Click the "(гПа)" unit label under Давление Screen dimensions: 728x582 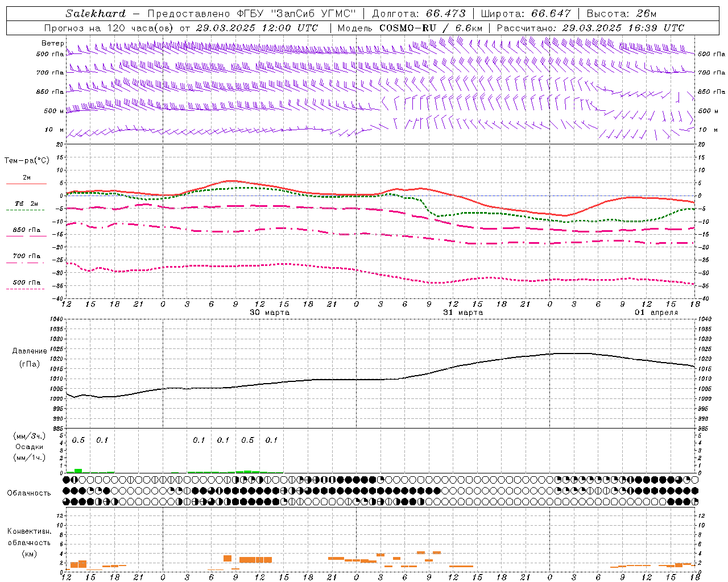30,364
